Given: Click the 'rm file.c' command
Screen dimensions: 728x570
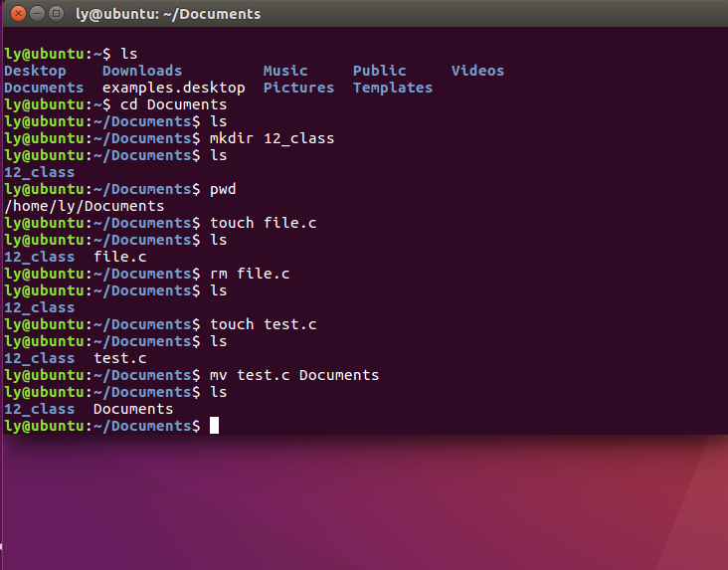Looking at the screenshot, I should (250, 274).
